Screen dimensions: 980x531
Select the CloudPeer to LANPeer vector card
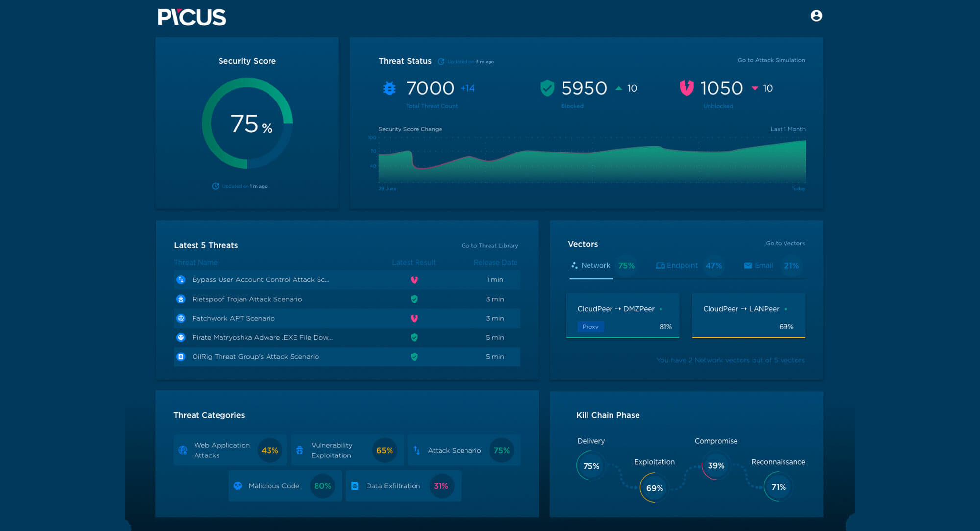[x=748, y=315]
